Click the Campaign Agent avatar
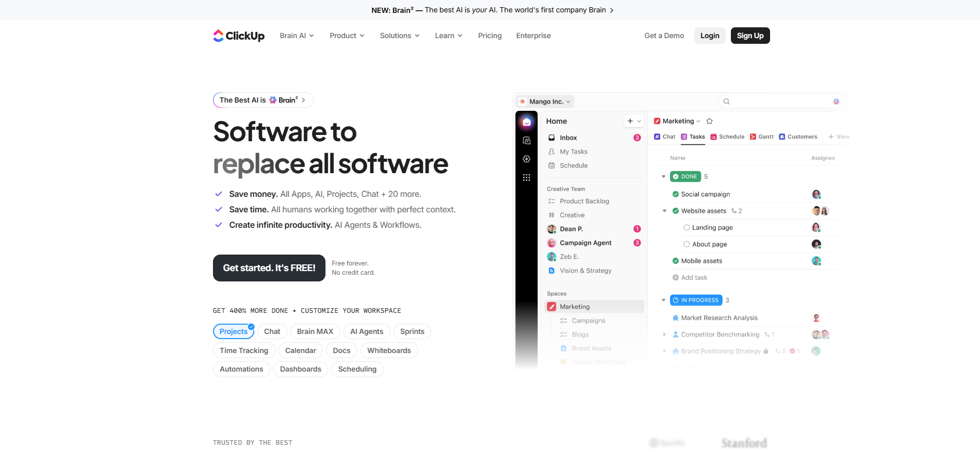The image size is (980, 469). point(551,243)
